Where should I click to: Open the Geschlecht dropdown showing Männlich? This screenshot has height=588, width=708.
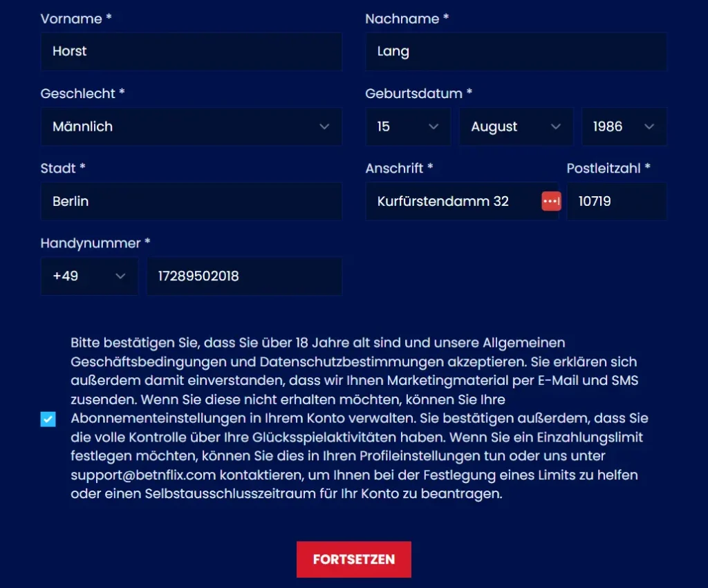[x=191, y=126]
